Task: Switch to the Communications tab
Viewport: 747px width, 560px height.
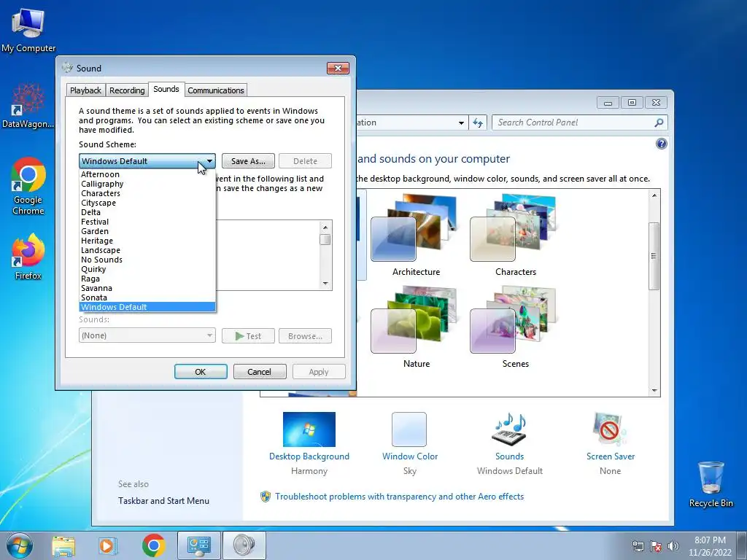Action: pyautogui.click(x=216, y=90)
